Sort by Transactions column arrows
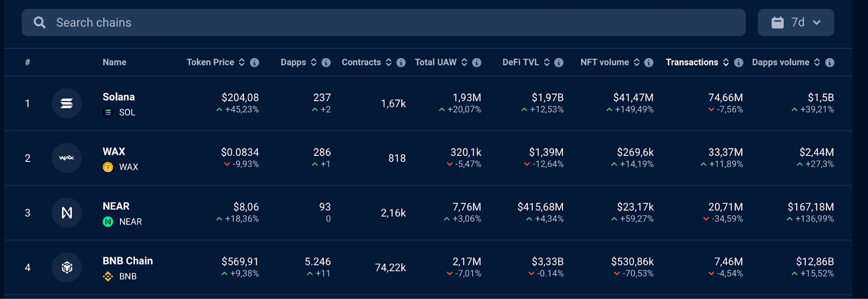The width and height of the screenshot is (868, 299). click(726, 62)
